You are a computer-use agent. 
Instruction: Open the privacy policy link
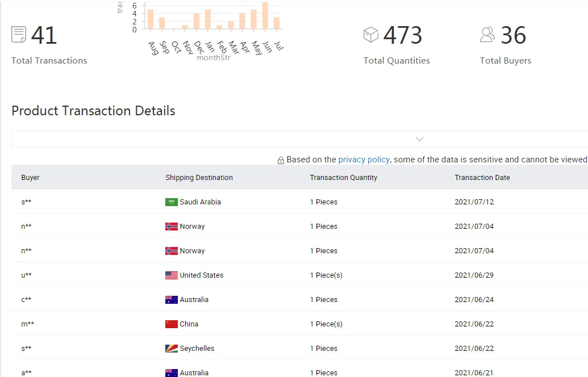(x=364, y=160)
